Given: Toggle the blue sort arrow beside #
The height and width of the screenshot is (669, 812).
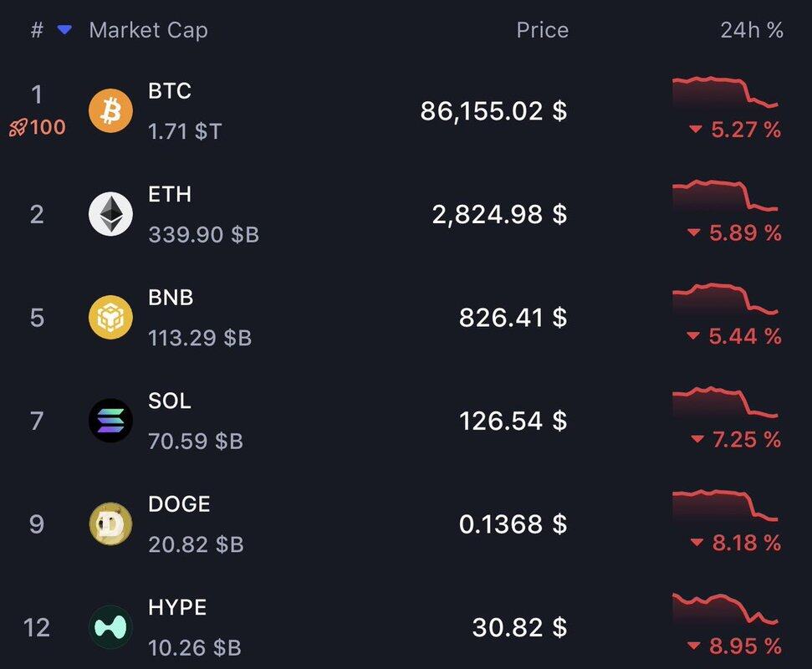Looking at the screenshot, I should click(64, 31).
